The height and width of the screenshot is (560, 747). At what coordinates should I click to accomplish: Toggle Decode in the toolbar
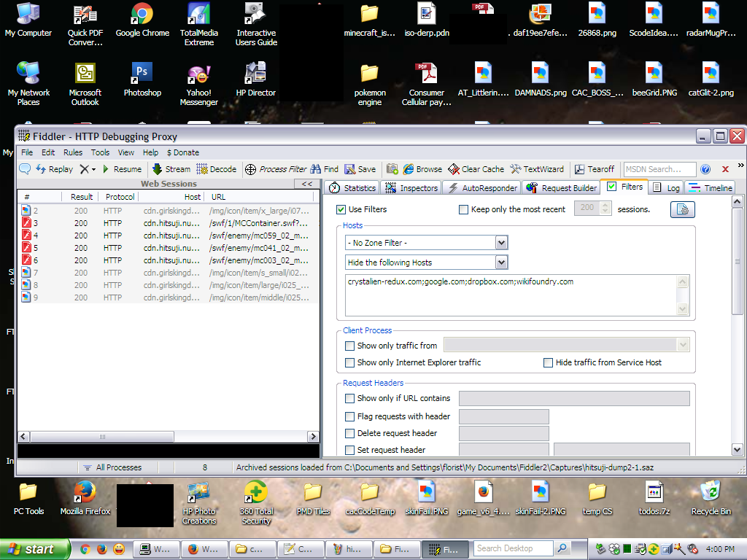(216, 169)
